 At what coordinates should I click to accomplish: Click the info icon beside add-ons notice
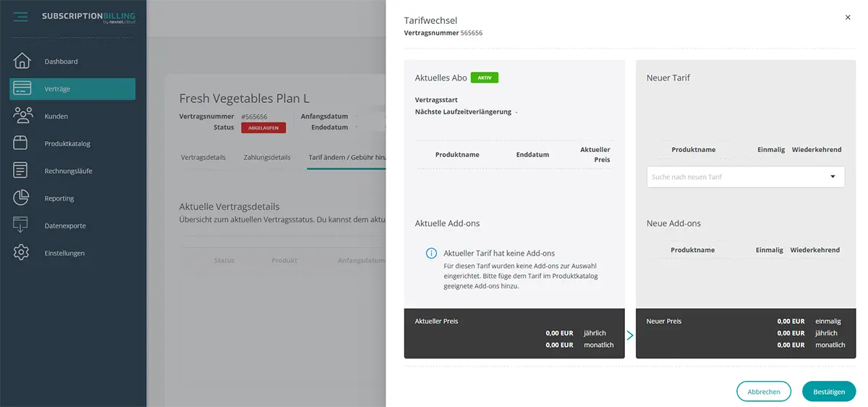pyautogui.click(x=431, y=253)
